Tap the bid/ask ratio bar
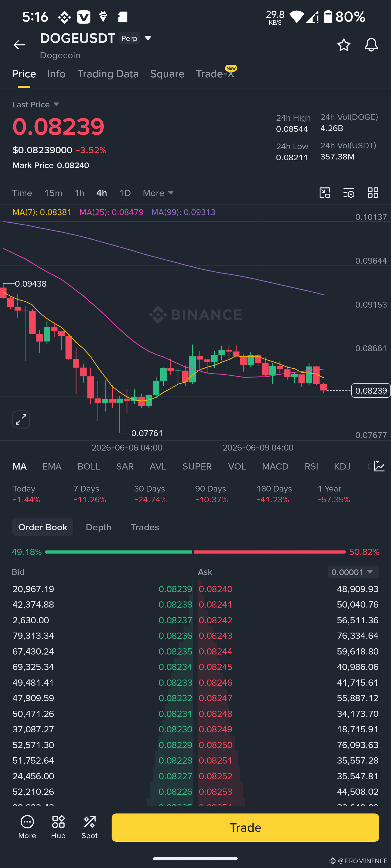The height and width of the screenshot is (868, 391). coord(195,552)
